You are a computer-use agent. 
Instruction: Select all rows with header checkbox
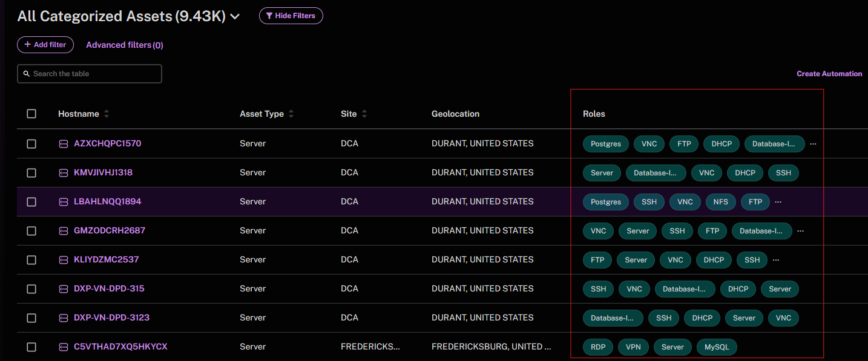[31, 114]
